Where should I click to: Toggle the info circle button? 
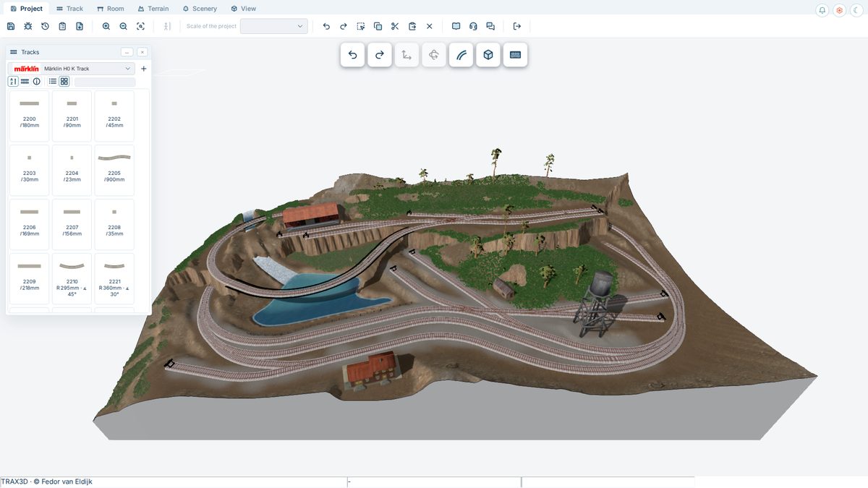(36, 82)
